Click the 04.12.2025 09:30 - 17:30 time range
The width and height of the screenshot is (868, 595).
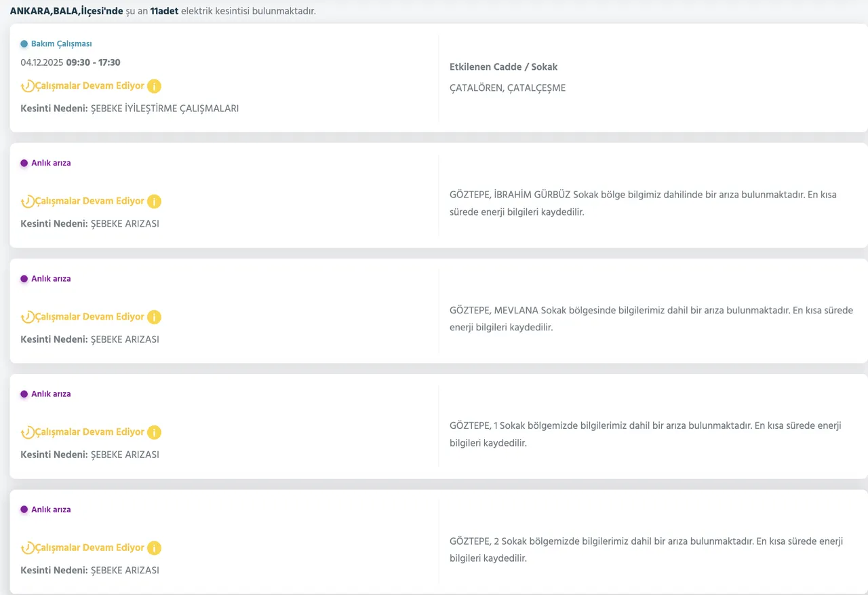(x=71, y=62)
